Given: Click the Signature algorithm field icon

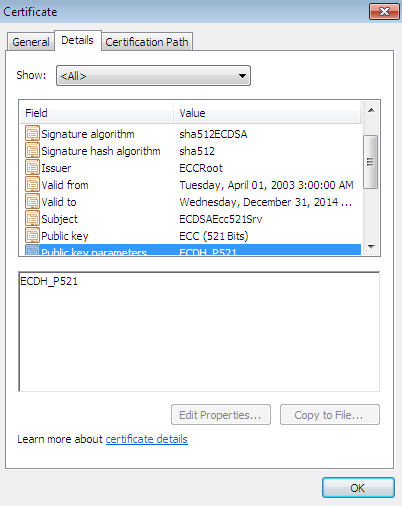Looking at the screenshot, I should [32, 133].
